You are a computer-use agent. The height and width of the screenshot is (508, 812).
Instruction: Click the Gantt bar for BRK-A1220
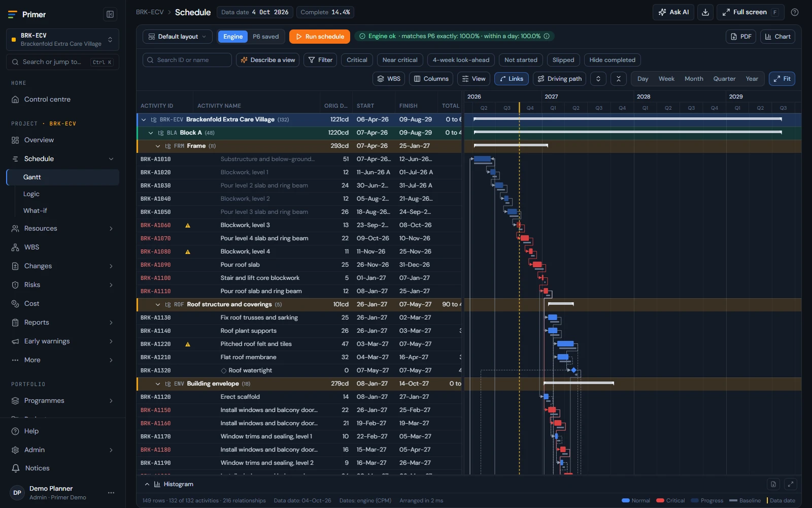click(565, 344)
